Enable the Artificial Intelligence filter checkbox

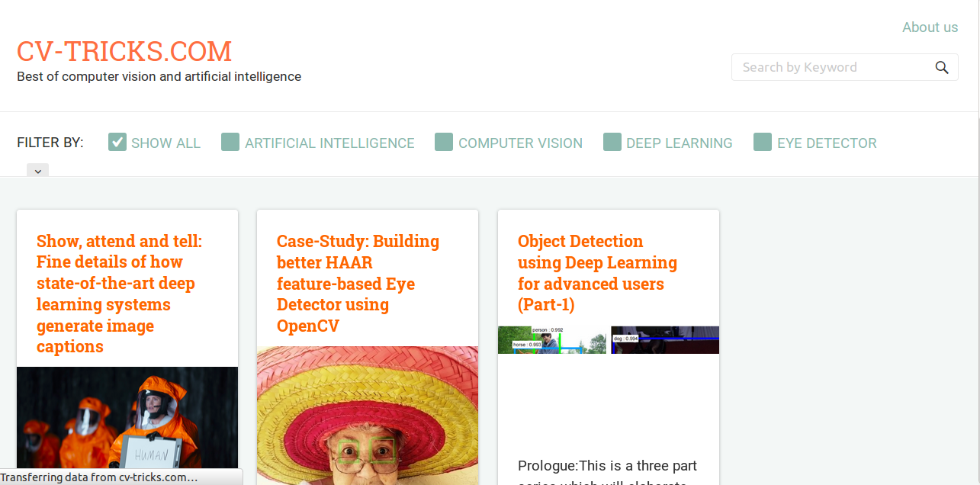[230, 142]
